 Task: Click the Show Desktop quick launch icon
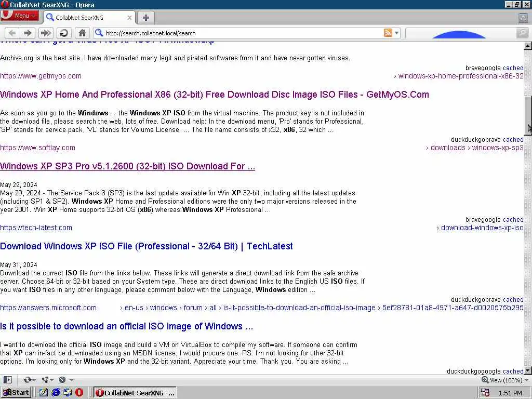point(68,393)
